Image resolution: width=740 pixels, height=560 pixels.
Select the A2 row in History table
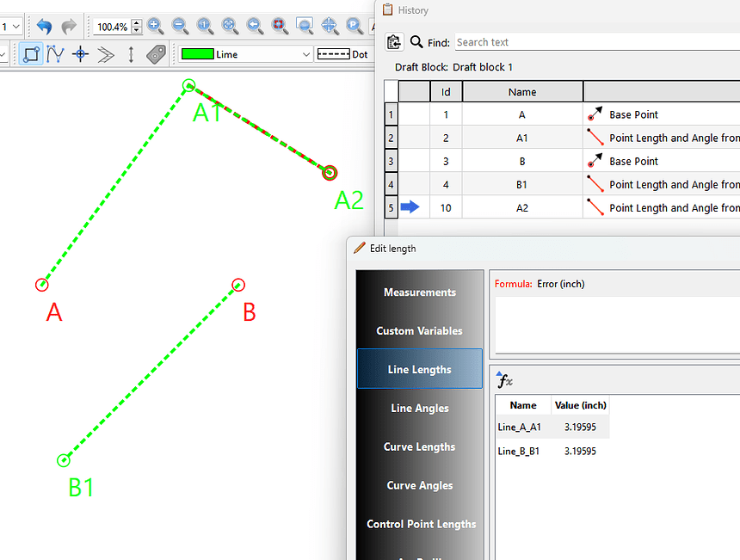(521, 207)
